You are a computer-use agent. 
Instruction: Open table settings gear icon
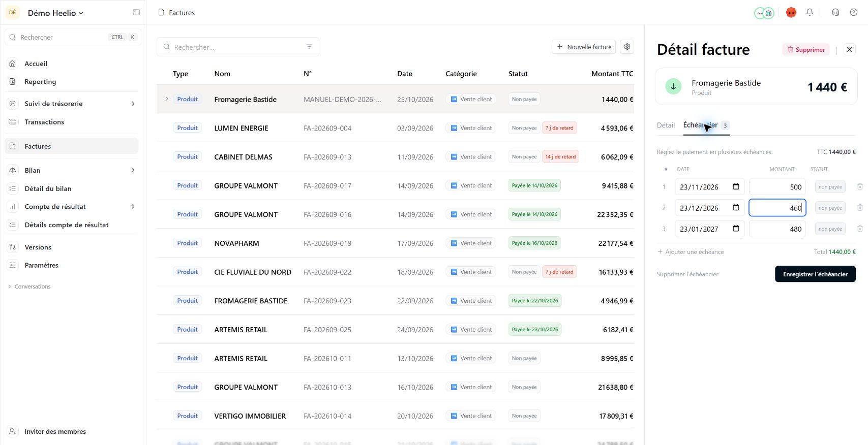pos(627,47)
